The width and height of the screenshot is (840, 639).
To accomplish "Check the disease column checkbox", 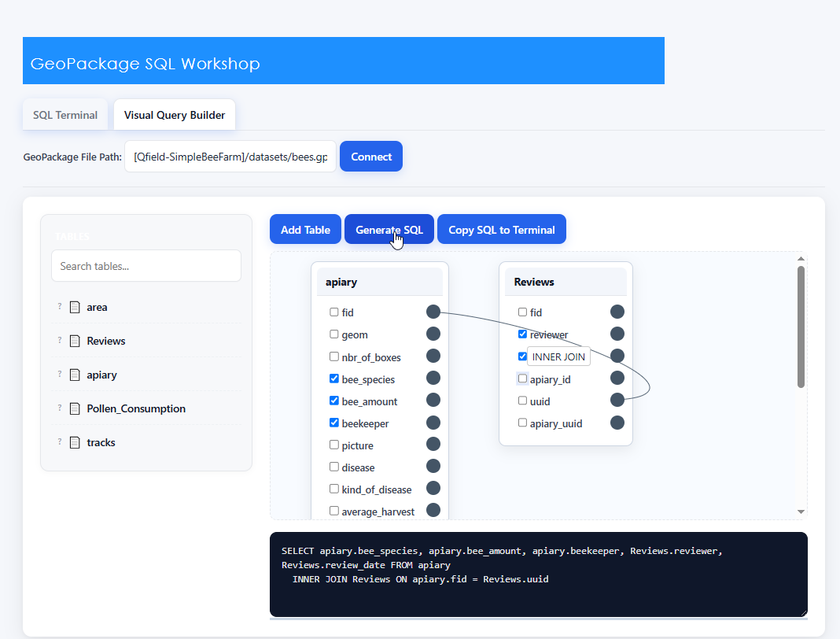I will click(334, 467).
